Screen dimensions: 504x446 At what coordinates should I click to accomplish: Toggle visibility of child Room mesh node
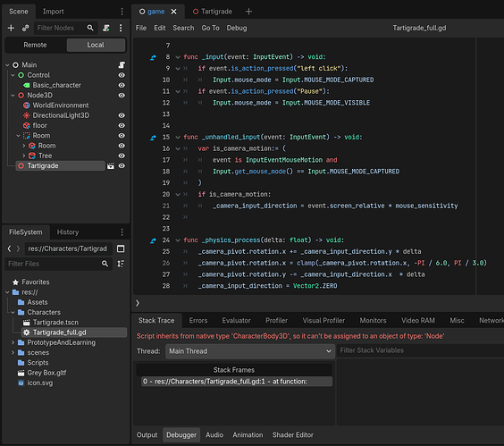coord(122,146)
